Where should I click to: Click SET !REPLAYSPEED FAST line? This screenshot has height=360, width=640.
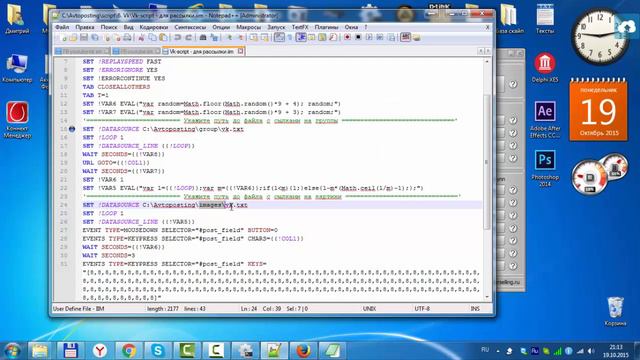pos(122,62)
